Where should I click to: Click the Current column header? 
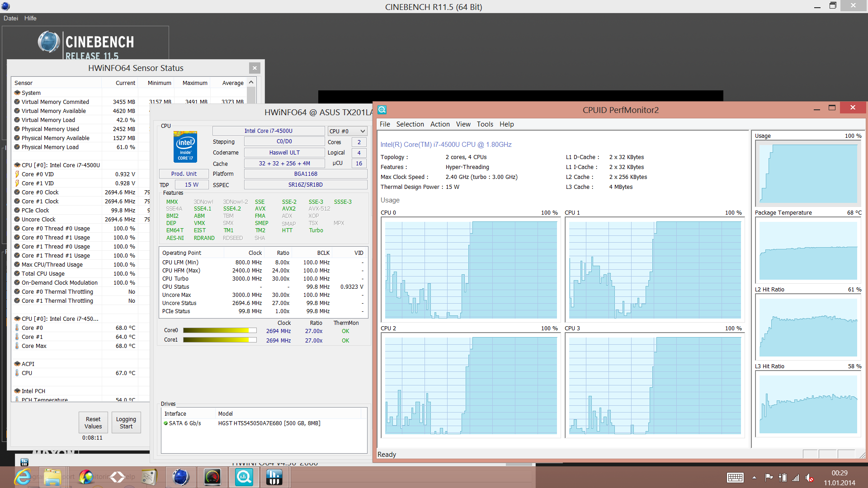point(120,83)
